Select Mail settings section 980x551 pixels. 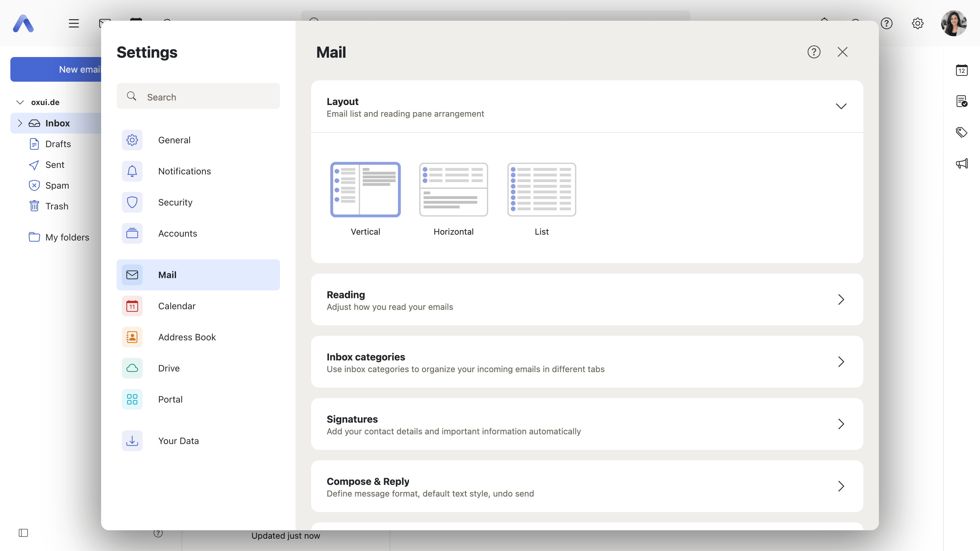point(198,275)
